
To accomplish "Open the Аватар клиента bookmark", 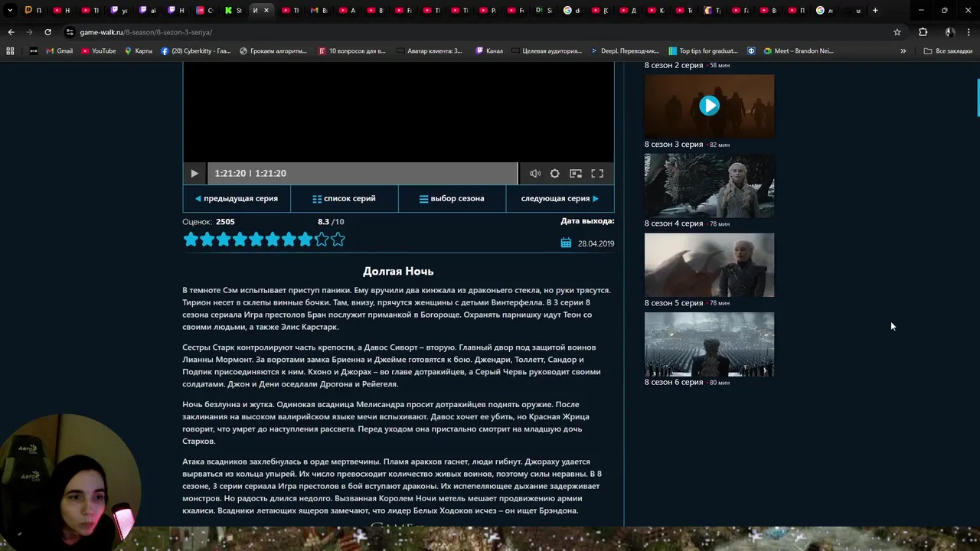I will (430, 51).
